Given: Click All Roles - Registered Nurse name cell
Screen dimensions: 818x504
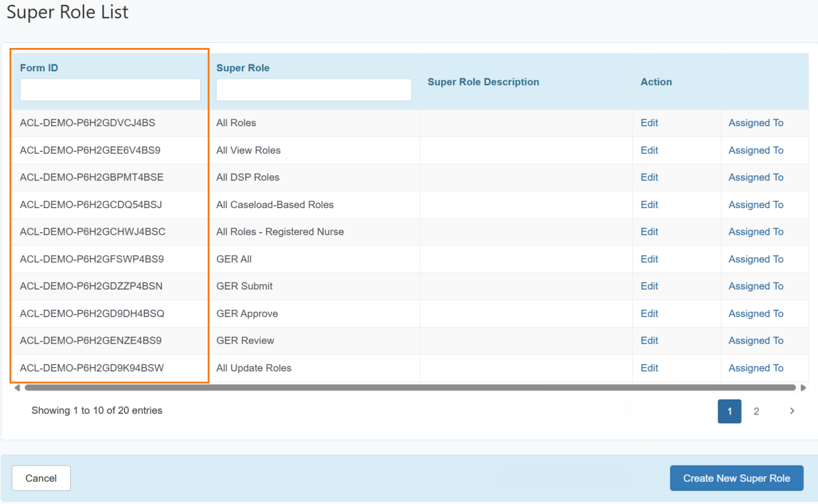Looking at the screenshot, I should [280, 231].
